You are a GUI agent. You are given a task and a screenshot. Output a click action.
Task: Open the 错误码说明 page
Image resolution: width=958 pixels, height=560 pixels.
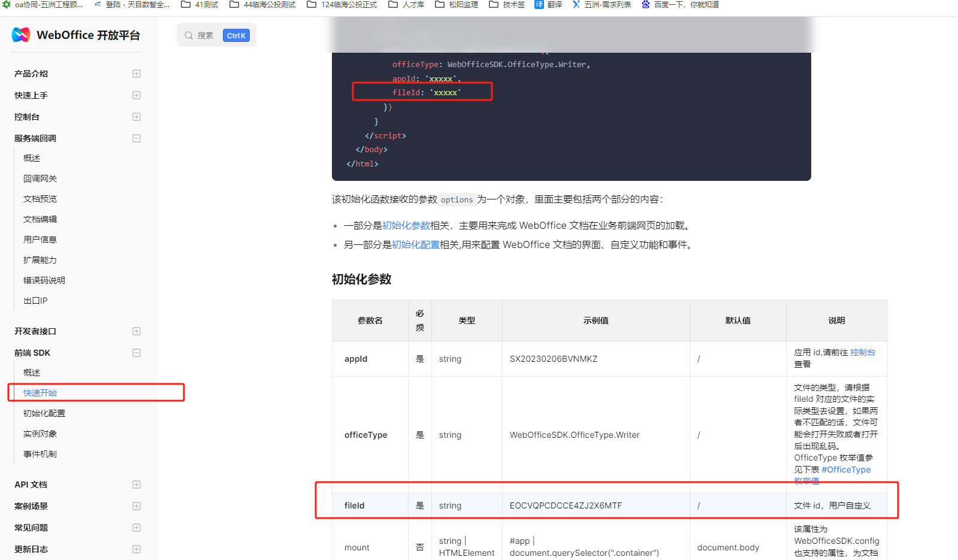coord(44,280)
